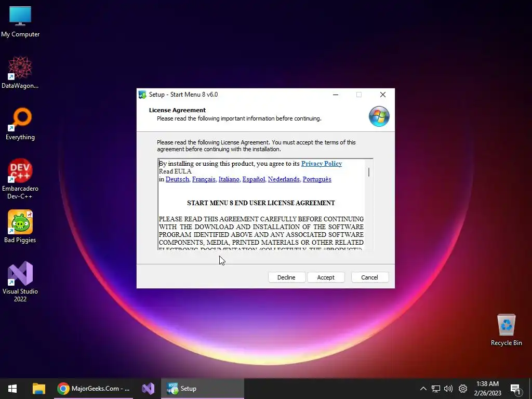The width and height of the screenshot is (532, 399).
Task: Switch to Chrome MajorGeeks.Com window
Action: click(x=94, y=389)
